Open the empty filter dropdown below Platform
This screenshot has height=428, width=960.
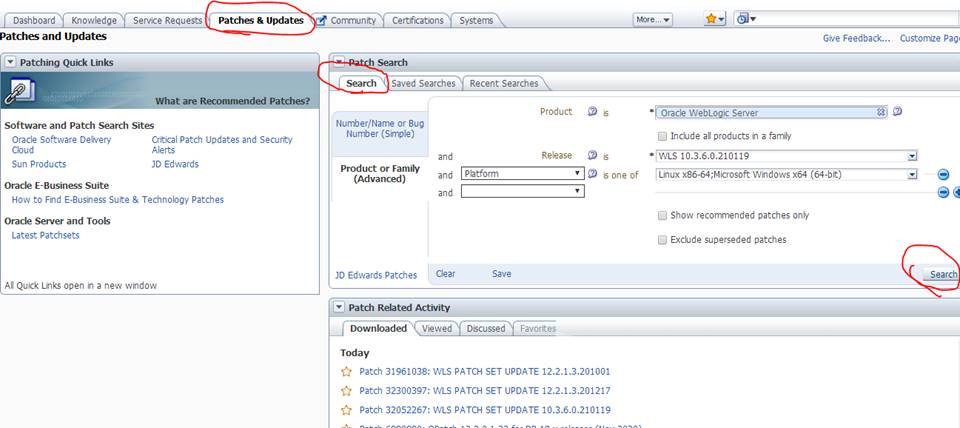pos(522,192)
